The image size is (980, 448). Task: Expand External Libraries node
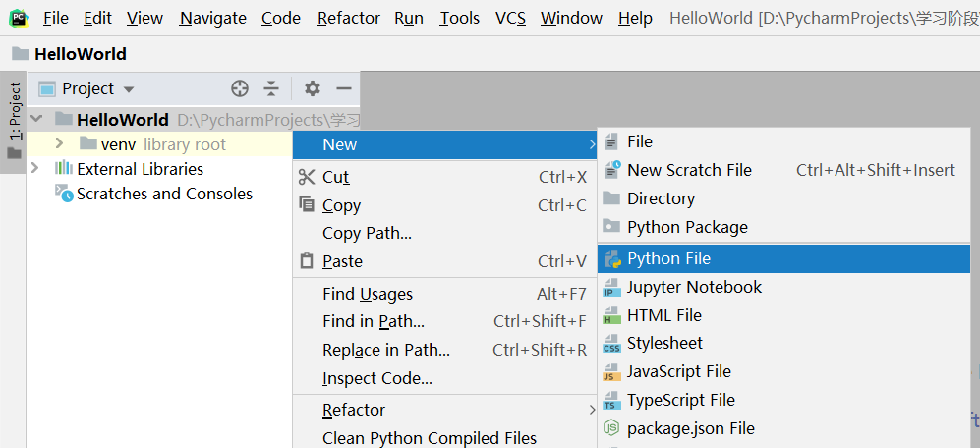tap(35, 168)
